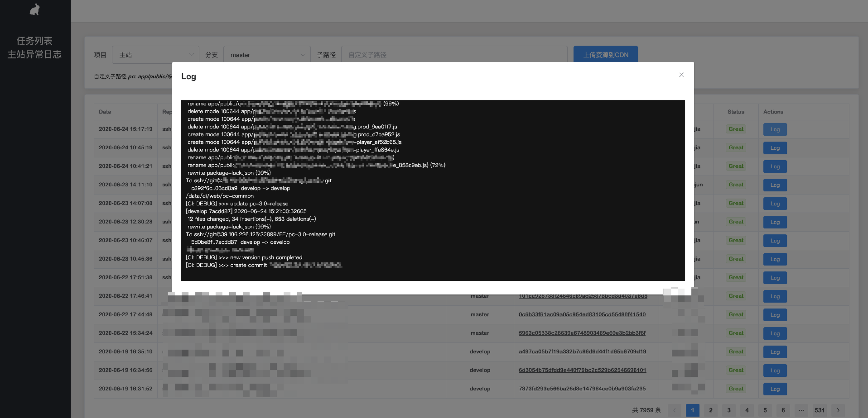This screenshot has height=418, width=868.
Task: Click the rabbit logo in the sidebar
Action: [x=35, y=10]
